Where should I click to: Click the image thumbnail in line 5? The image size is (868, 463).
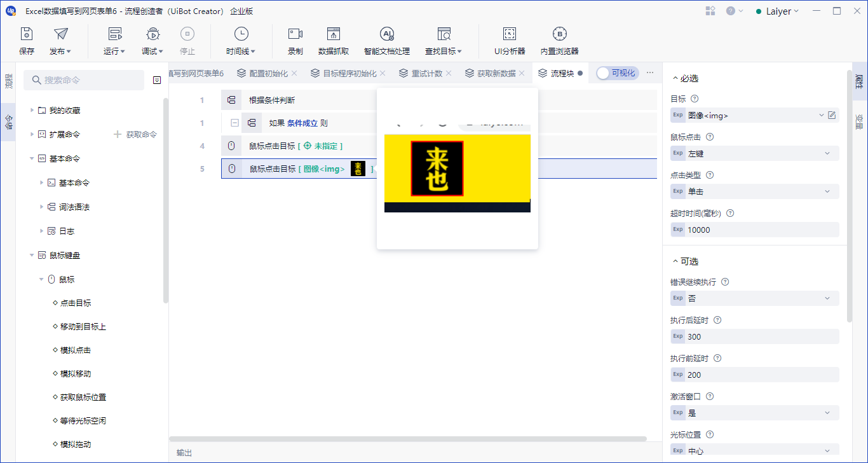click(358, 169)
